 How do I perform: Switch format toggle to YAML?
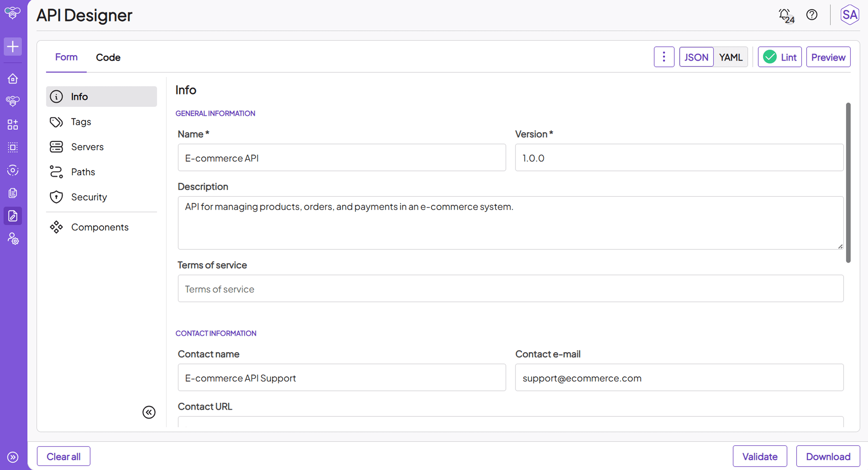(730, 57)
